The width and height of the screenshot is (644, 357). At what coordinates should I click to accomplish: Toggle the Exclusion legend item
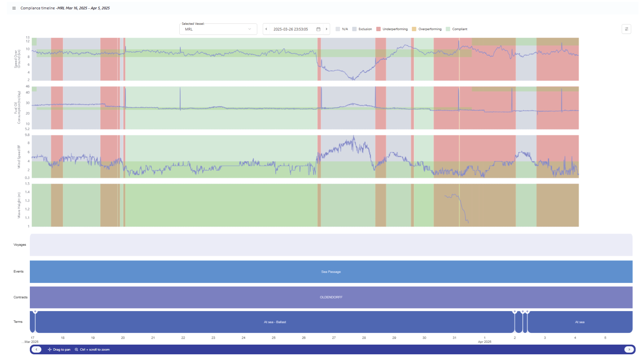pyautogui.click(x=362, y=29)
